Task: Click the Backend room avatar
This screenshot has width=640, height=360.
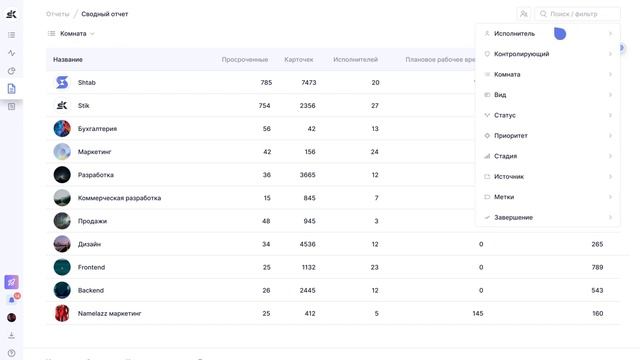Action: click(x=62, y=290)
